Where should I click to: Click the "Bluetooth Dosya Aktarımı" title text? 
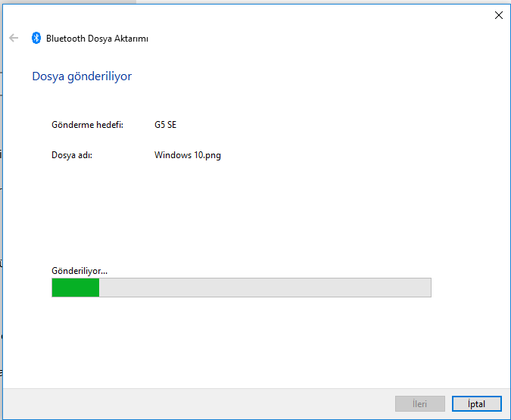97,38
